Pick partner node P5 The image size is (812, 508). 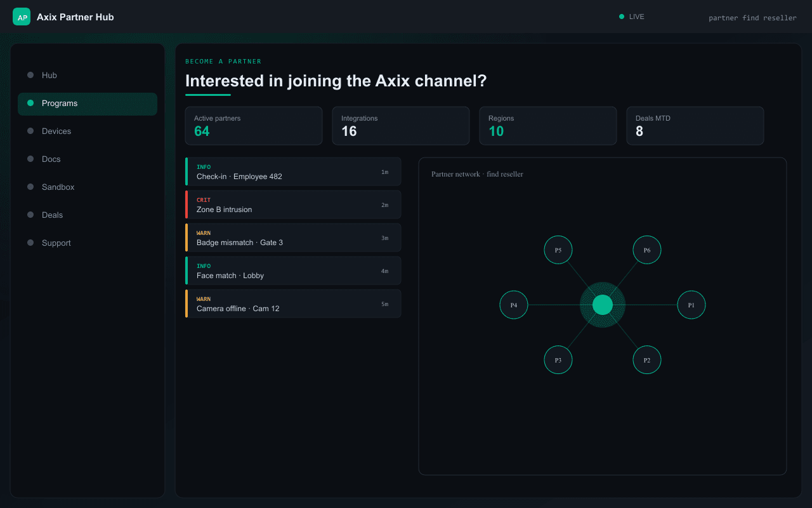coord(558,250)
